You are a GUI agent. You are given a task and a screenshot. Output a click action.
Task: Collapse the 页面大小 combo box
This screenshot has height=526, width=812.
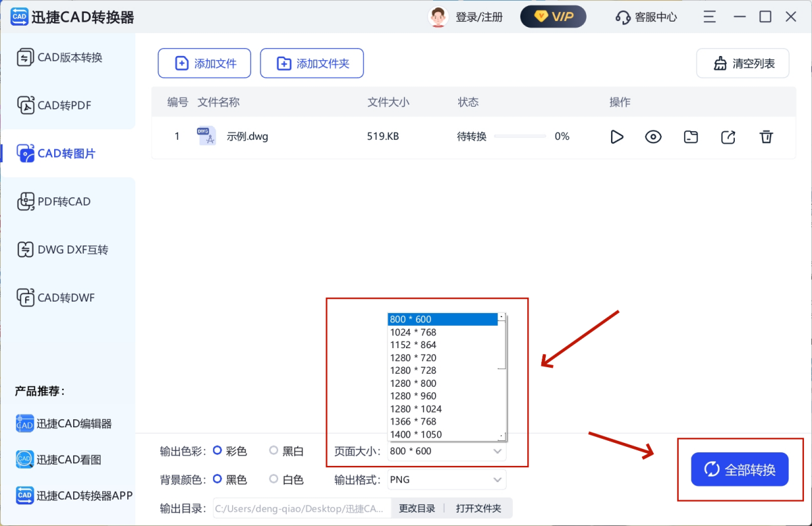pos(447,451)
